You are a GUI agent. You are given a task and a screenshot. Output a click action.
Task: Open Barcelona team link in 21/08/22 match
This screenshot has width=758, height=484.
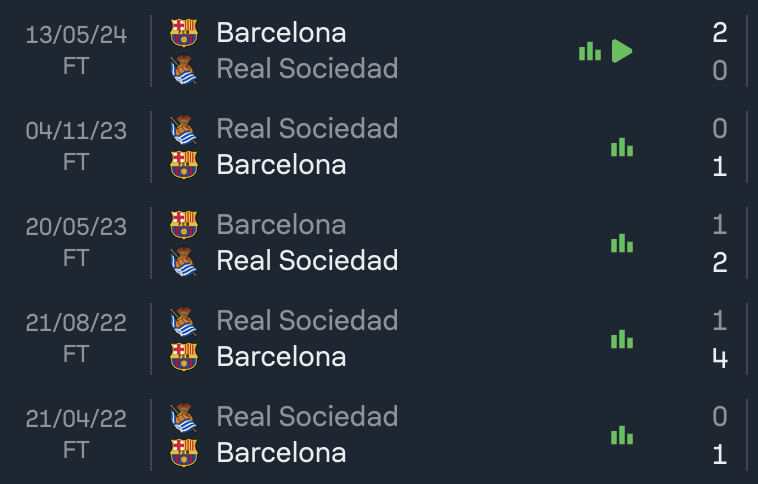pyautogui.click(x=281, y=357)
